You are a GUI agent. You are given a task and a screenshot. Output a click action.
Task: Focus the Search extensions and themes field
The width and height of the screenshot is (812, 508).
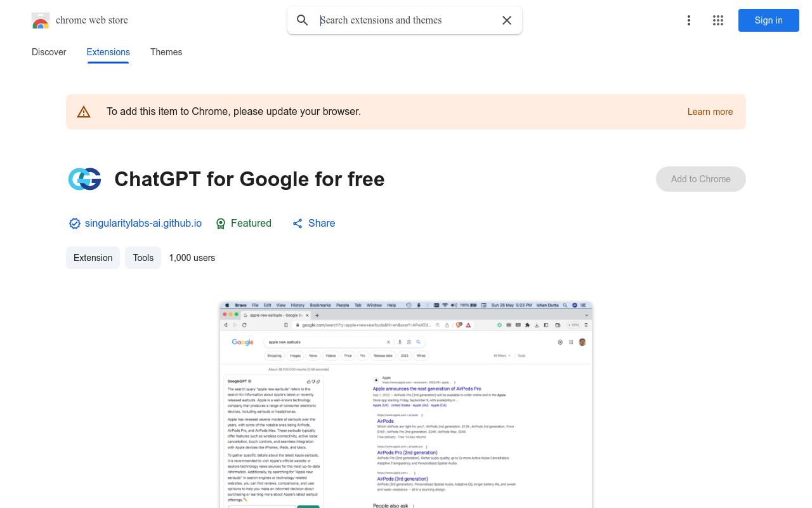click(x=406, y=20)
